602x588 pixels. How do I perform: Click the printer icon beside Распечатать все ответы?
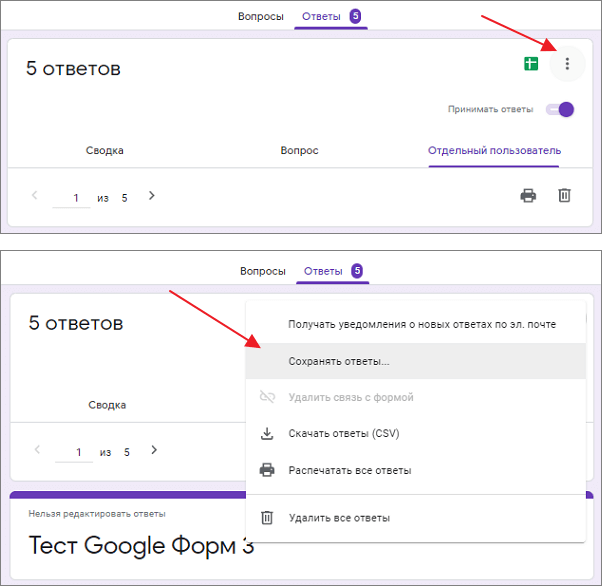(267, 470)
